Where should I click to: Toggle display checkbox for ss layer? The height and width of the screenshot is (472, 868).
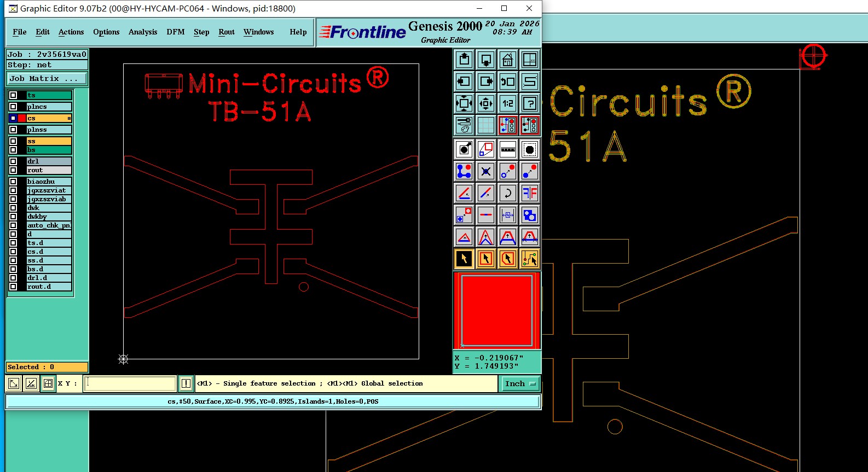(13, 141)
